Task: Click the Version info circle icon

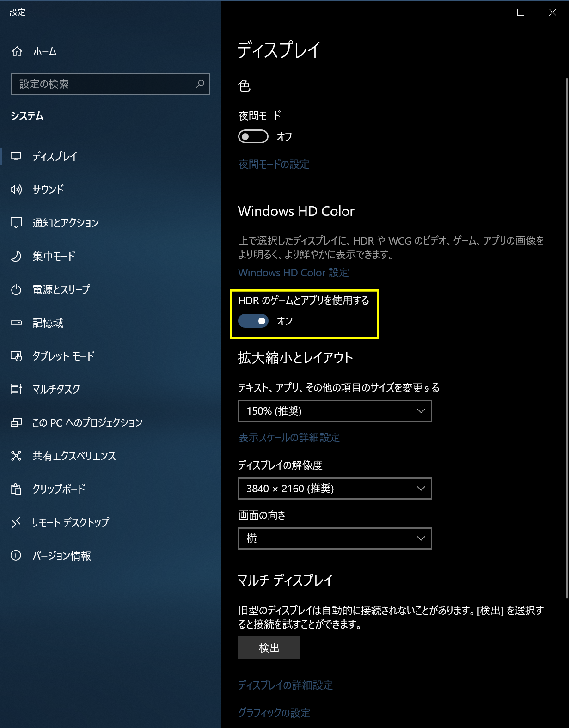Action: coord(16,556)
